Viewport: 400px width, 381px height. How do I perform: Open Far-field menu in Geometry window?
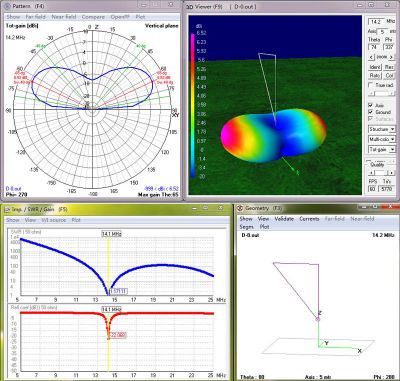[335, 219]
